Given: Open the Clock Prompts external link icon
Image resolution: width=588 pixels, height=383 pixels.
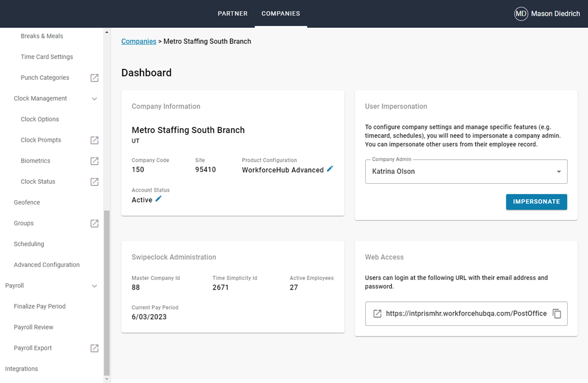Looking at the screenshot, I should click(95, 140).
